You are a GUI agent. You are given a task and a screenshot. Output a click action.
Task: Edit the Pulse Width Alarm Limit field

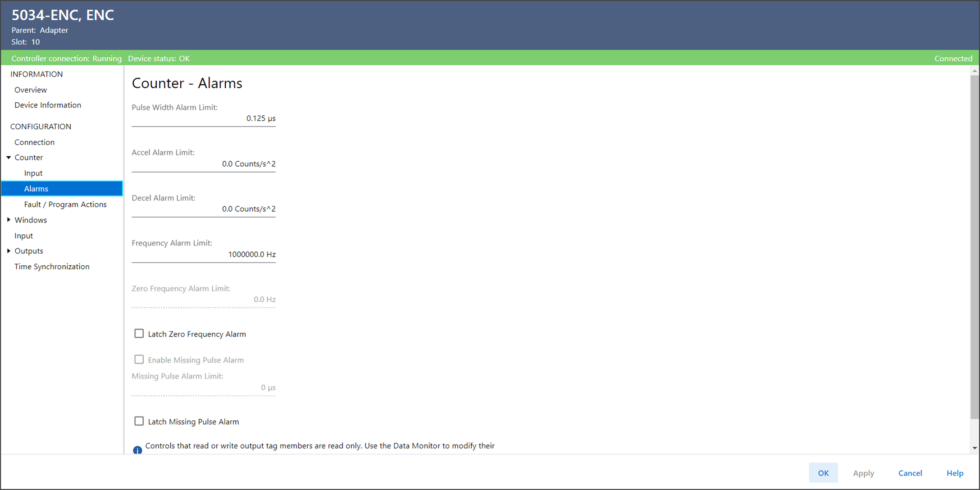click(x=204, y=118)
